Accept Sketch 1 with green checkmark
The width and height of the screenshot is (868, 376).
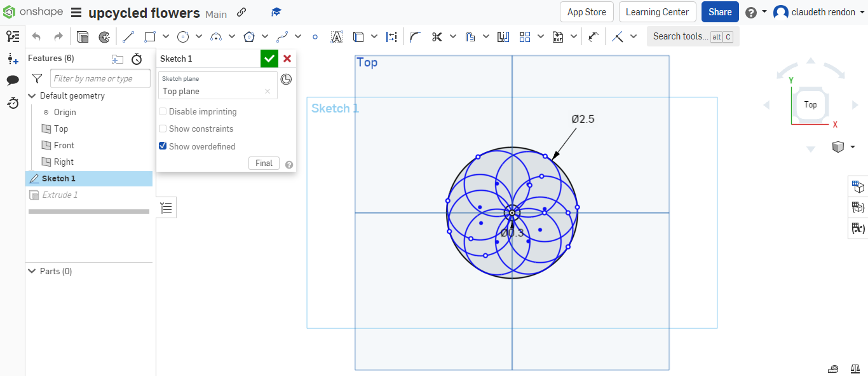269,59
